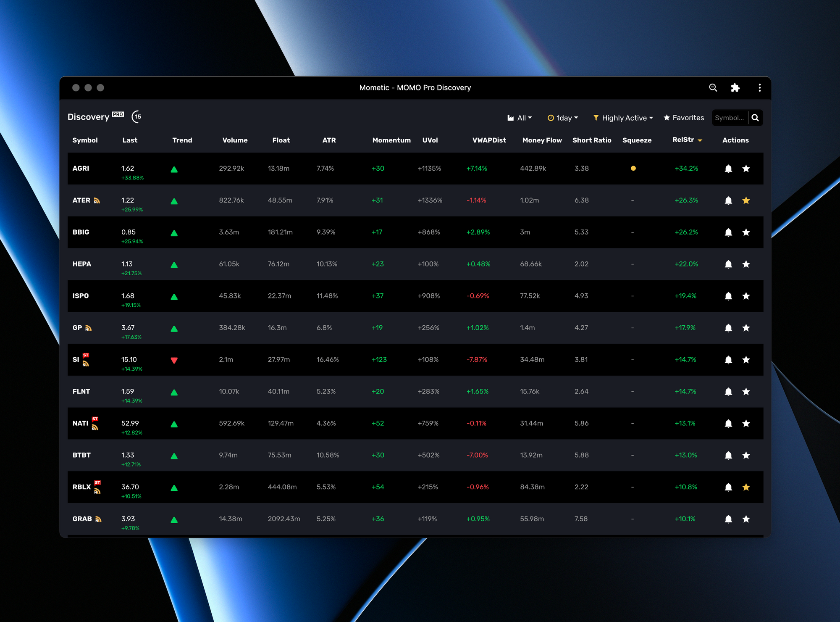Click the 15-second refresh timer icon
This screenshot has height=622, width=840.
point(136,117)
